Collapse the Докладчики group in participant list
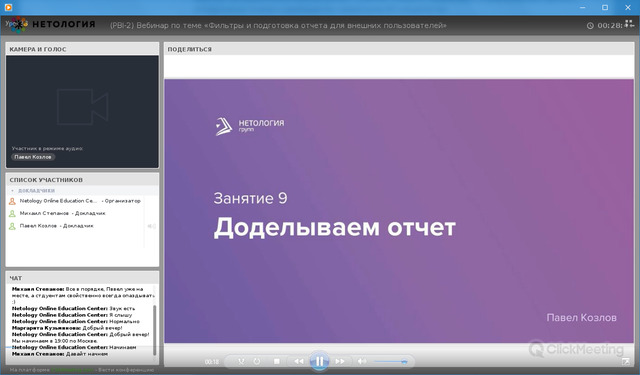640x375 pixels. (12, 191)
